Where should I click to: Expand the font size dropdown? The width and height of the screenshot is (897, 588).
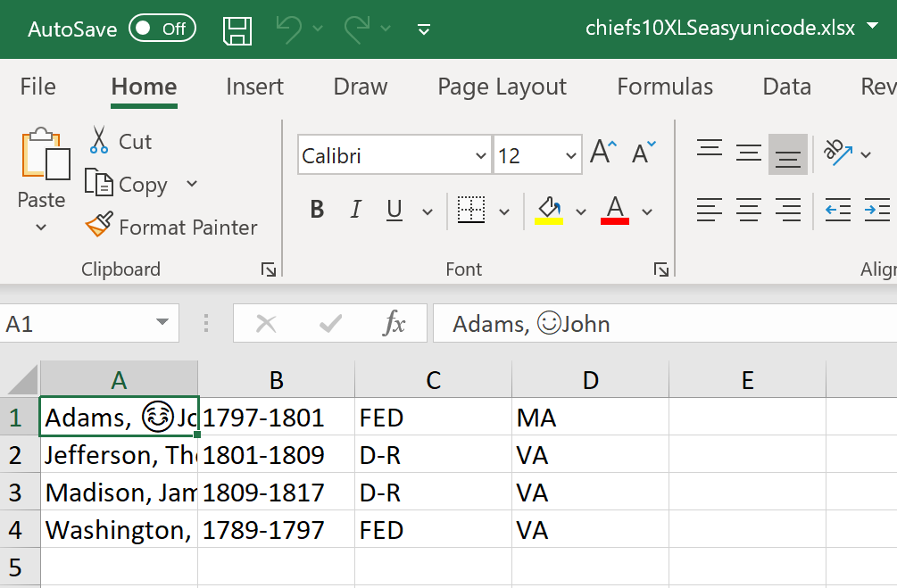(x=570, y=155)
